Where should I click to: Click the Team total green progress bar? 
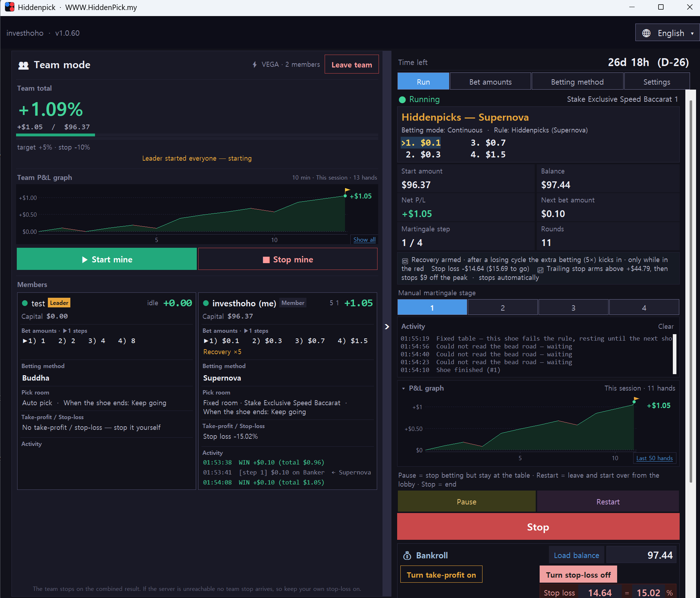coord(55,135)
